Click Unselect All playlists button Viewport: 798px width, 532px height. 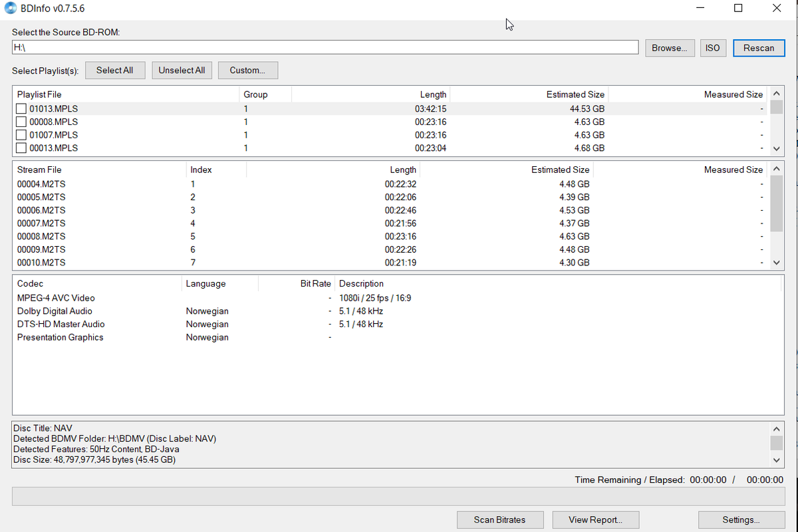(182, 70)
